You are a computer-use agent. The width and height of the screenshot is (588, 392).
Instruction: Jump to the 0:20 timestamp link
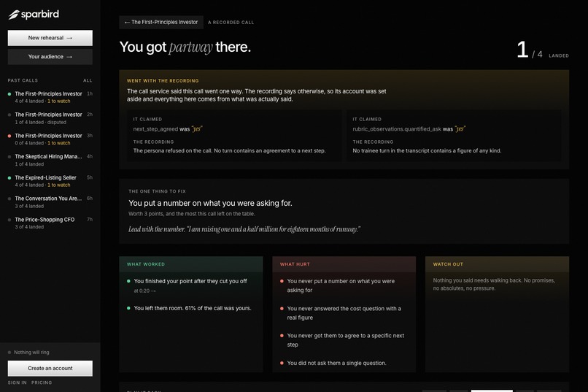coord(144,291)
